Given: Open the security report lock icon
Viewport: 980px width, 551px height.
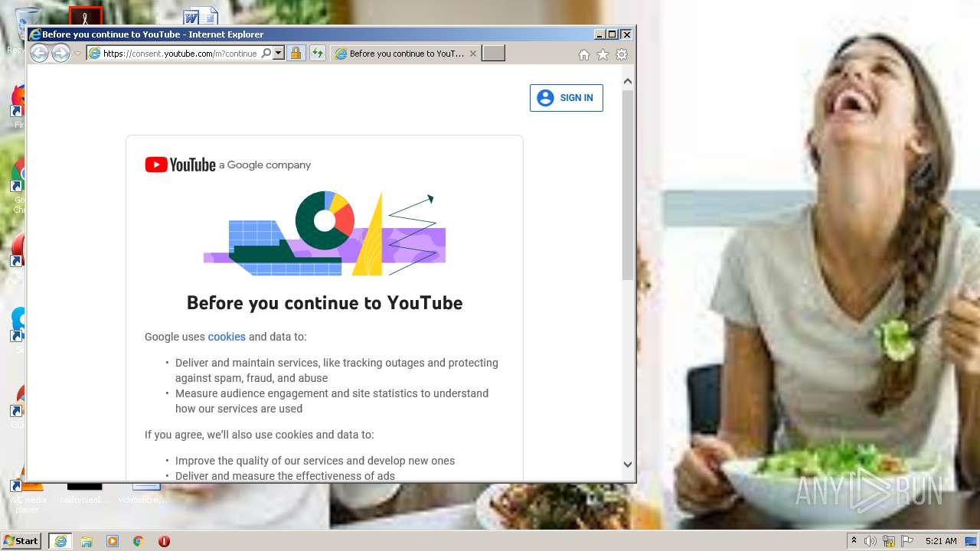Looking at the screenshot, I should click(296, 54).
